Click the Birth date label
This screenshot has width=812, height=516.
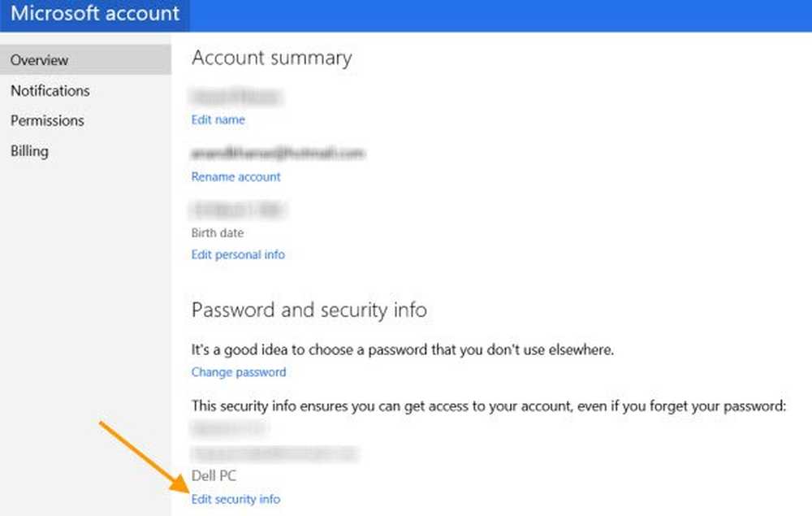pyautogui.click(x=218, y=233)
